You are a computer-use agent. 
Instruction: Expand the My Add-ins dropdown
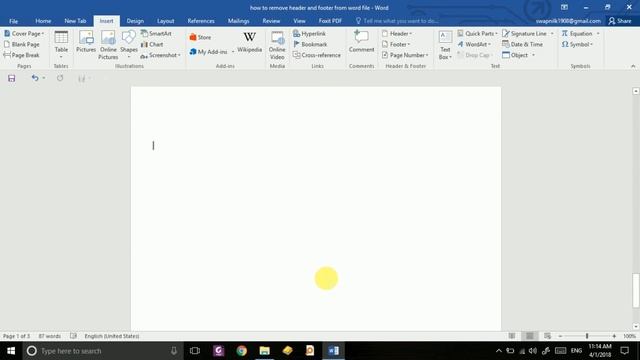pos(233,52)
